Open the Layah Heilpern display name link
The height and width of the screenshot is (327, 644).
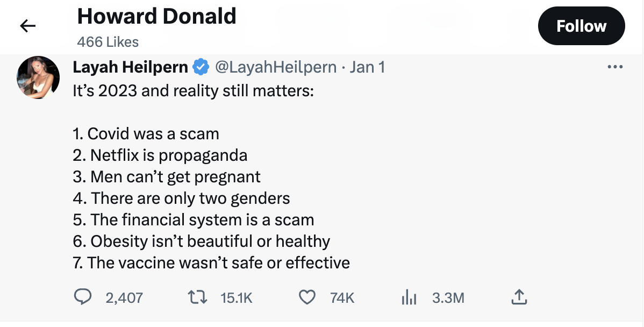131,67
